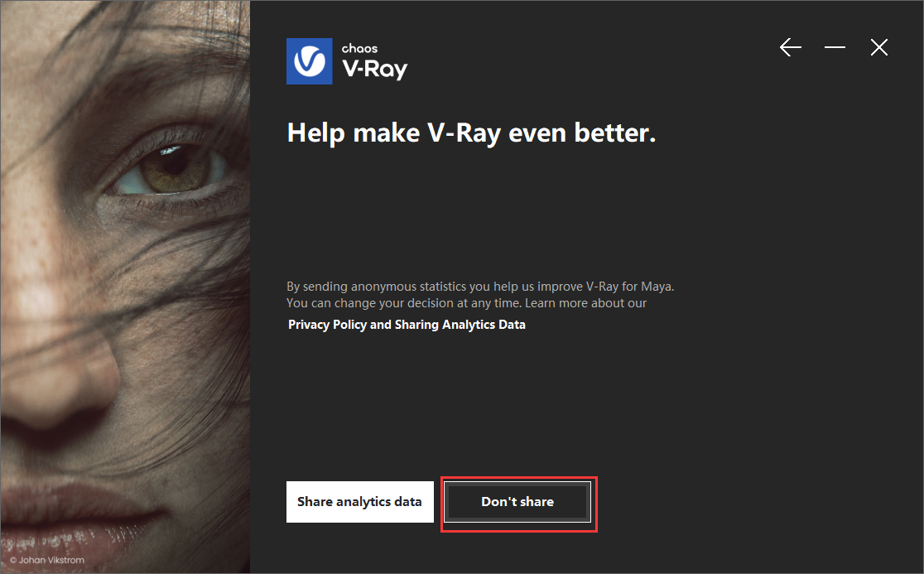The image size is (924, 574).
Task: Click the 'By sending anonymous statistics' line
Action: (x=480, y=287)
